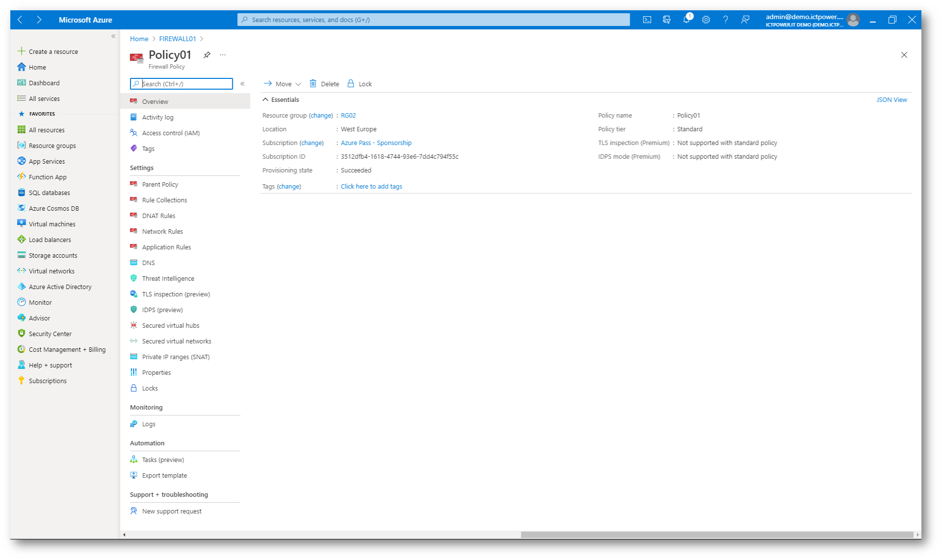Open JSON View link
Screen dimensions: 942x560
[891, 99]
